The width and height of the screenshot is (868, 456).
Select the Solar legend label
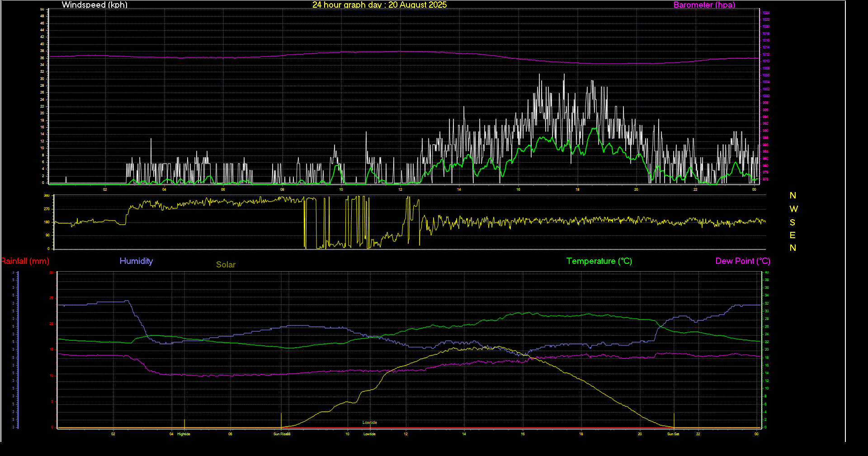(x=226, y=264)
